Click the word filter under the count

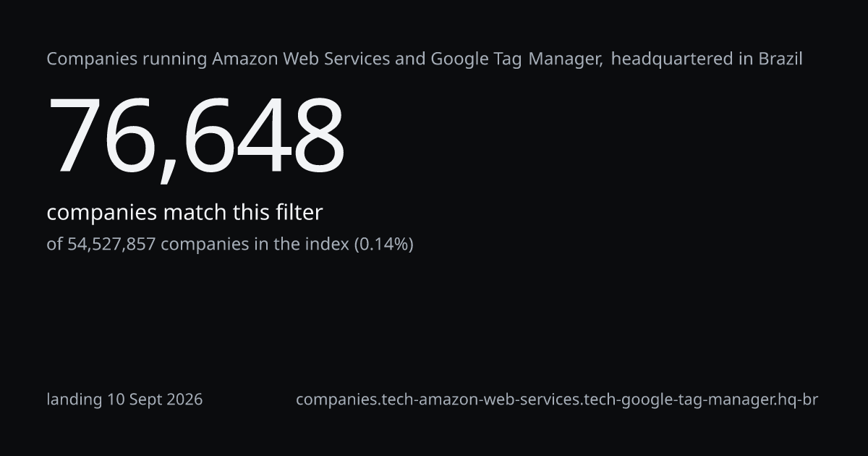point(299,213)
